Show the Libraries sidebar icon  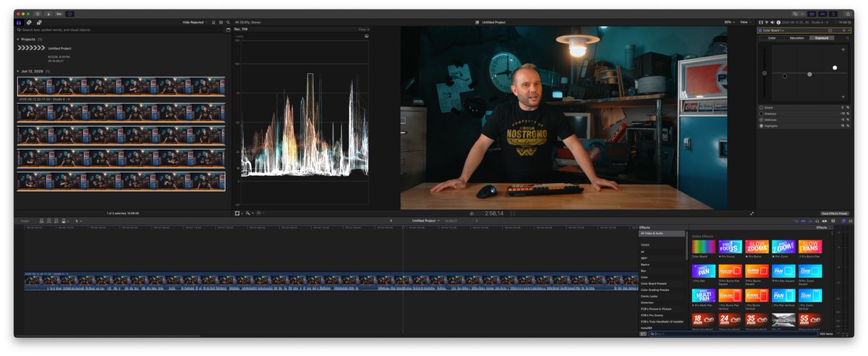(20, 22)
